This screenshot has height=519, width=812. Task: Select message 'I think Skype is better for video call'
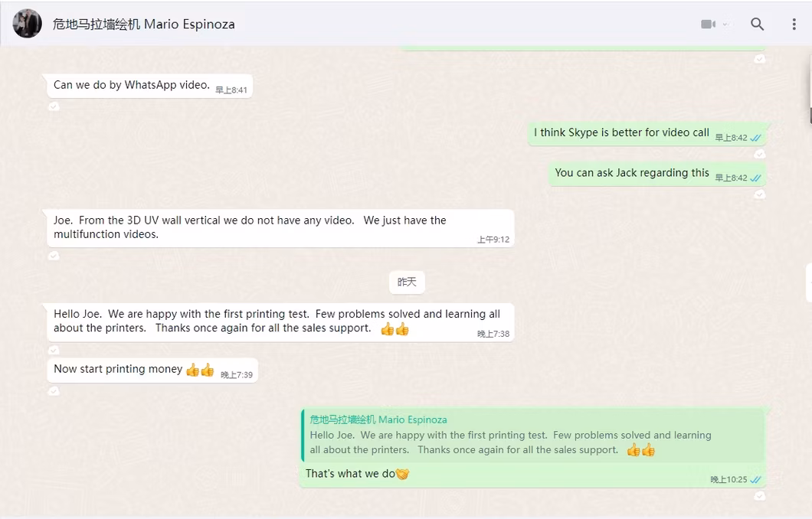(647, 133)
